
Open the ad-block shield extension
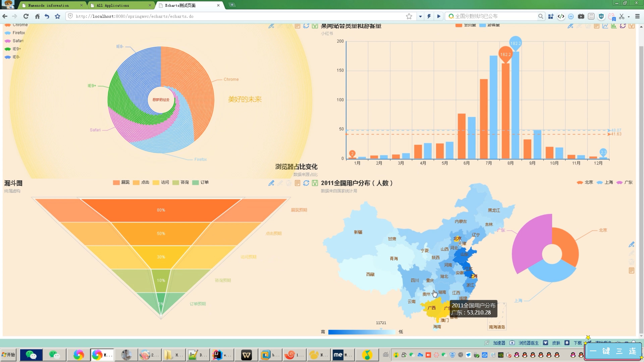click(601, 16)
